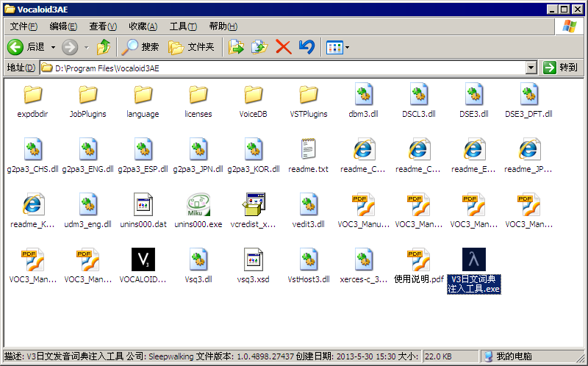
Task: Select the g2pa3_JPN.dll file
Action: click(198, 156)
